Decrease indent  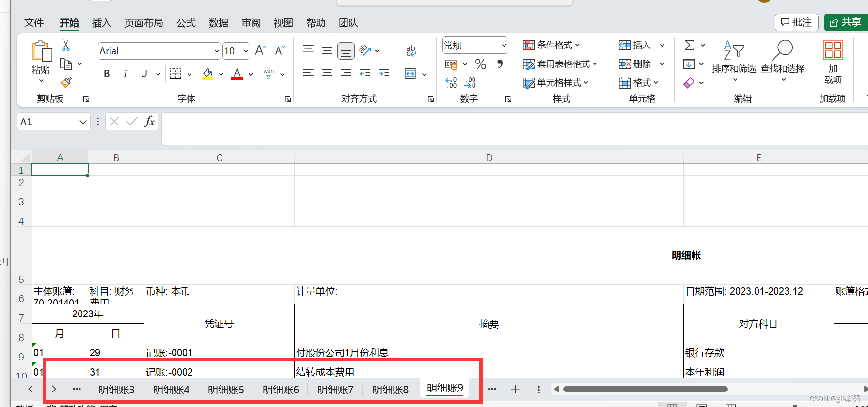(365, 74)
